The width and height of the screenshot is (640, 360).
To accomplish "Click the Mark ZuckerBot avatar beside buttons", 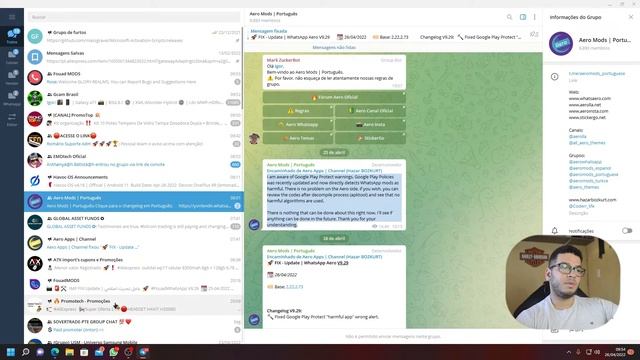I will (254, 138).
